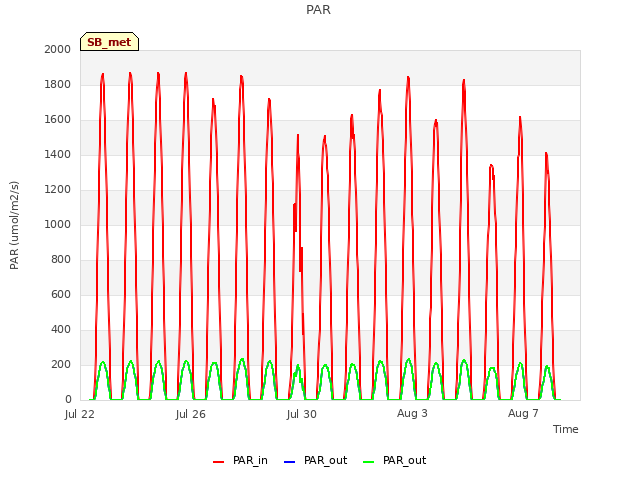
Task: Click the PAR_out label next to blue swatch
Action: pos(325,461)
